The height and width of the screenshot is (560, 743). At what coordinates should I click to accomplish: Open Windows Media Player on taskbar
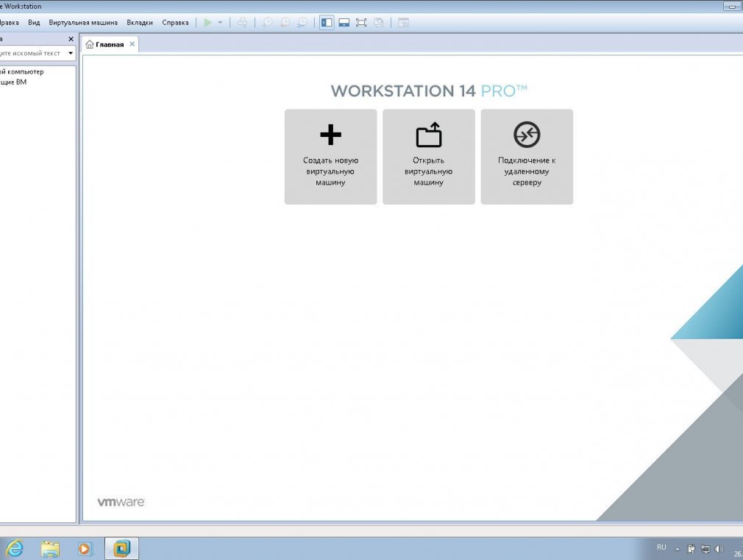85,549
